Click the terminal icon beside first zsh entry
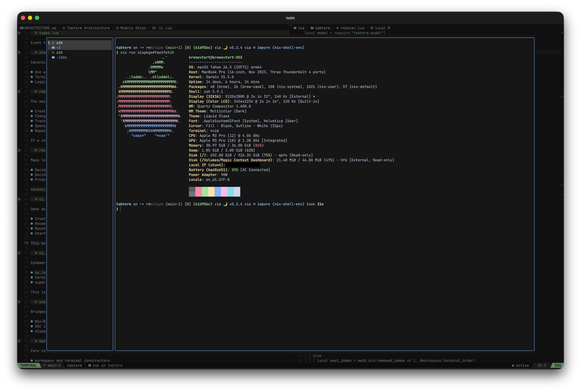Viewport: 581px width, 392px height. click(53, 43)
